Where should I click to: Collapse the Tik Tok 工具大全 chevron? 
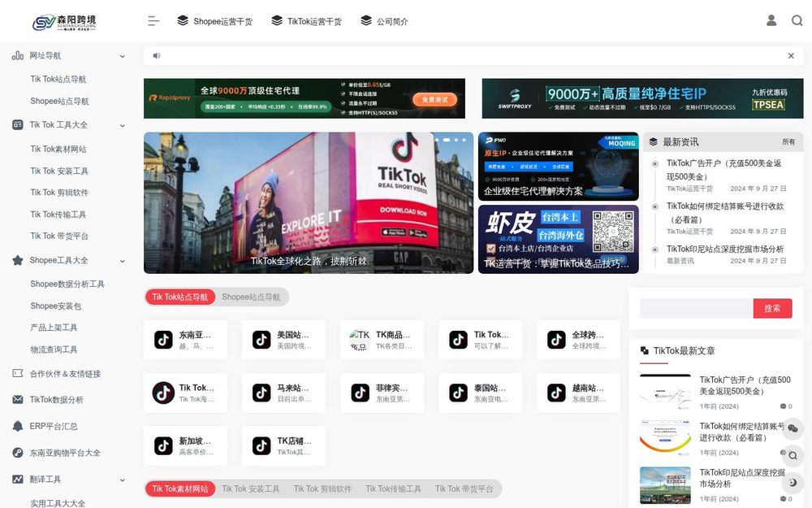click(x=123, y=125)
